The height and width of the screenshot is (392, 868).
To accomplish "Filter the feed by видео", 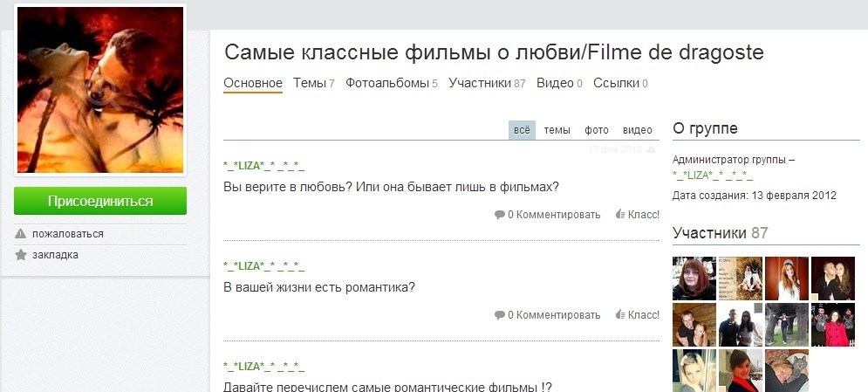I will click(638, 130).
